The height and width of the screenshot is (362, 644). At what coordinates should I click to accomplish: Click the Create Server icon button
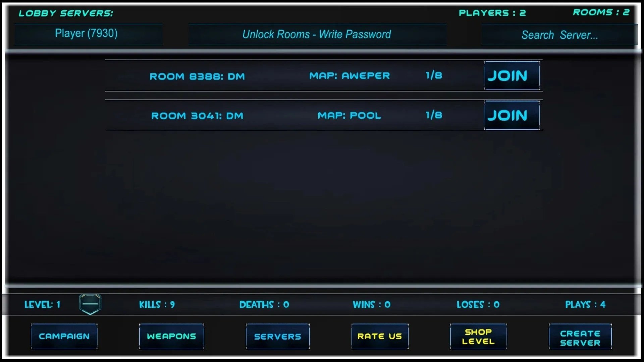580,337
